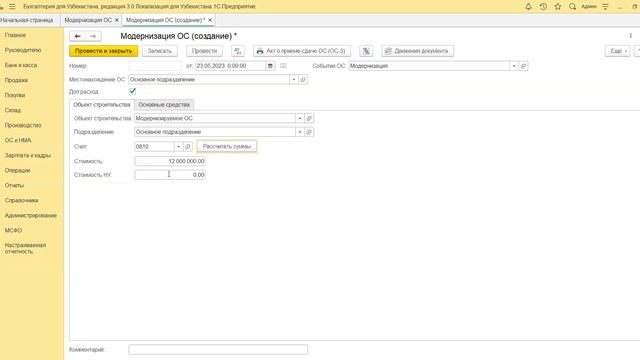Open Производство section in sidebar

tap(23, 125)
